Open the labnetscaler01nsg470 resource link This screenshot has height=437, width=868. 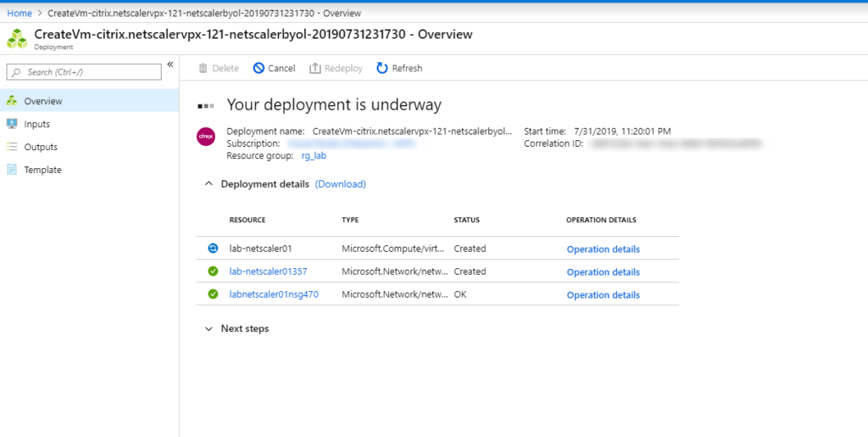[274, 294]
